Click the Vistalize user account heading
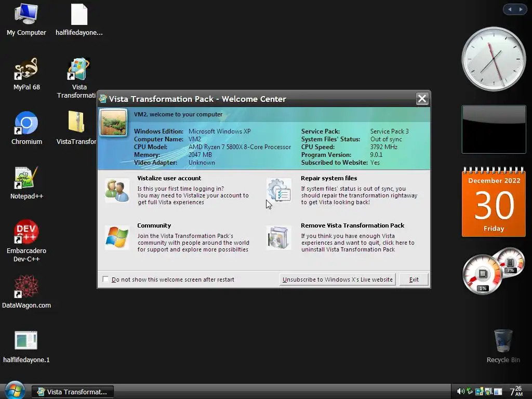 coord(169,178)
